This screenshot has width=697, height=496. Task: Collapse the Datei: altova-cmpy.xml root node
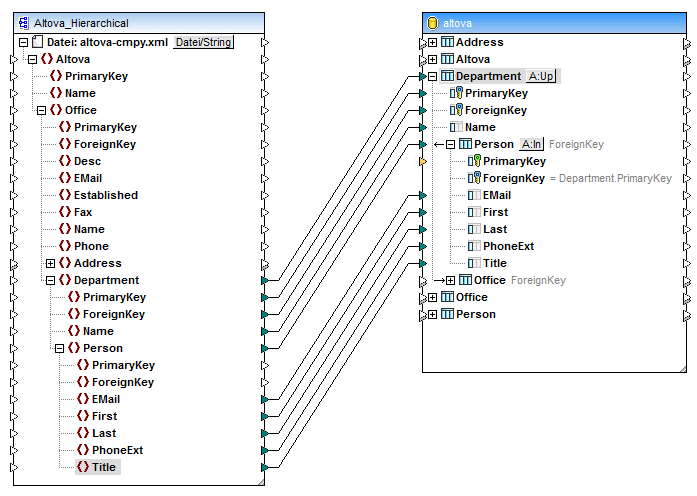click(24, 43)
